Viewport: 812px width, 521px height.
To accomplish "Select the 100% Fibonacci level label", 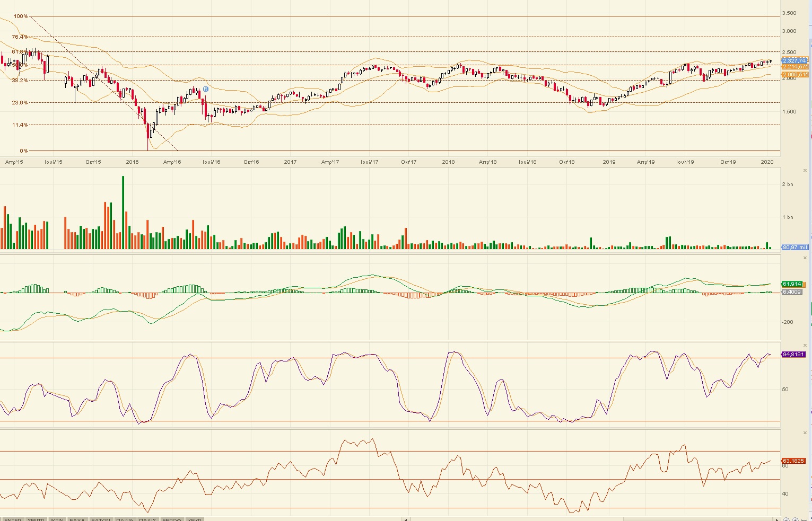I will [21, 16].
